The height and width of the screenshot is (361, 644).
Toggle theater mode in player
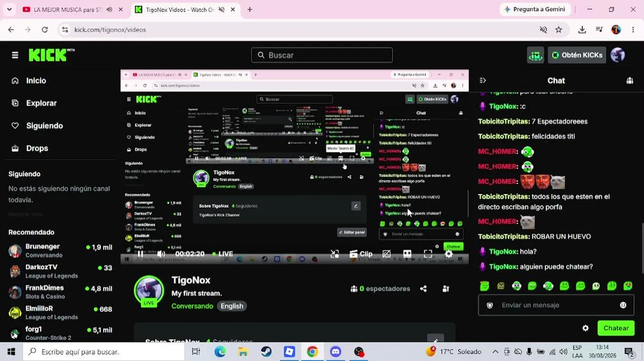coord(407,254)
